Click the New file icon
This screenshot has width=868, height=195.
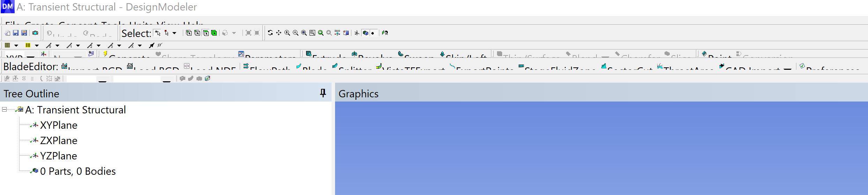[7, 33]
